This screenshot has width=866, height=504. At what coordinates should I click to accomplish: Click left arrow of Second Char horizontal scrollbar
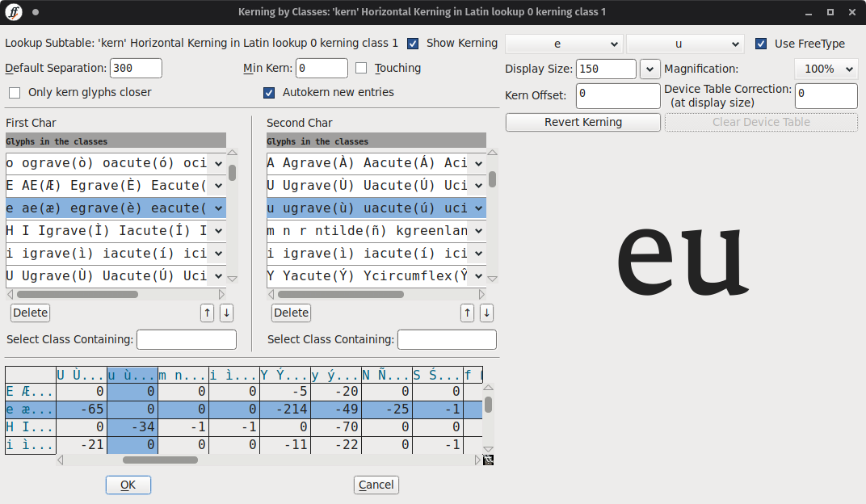(x=271, y=294)
